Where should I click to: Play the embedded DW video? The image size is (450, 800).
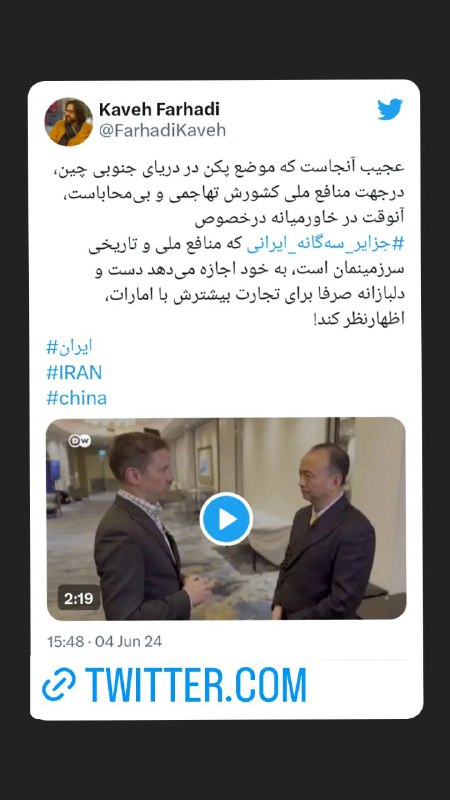point(226,519)
